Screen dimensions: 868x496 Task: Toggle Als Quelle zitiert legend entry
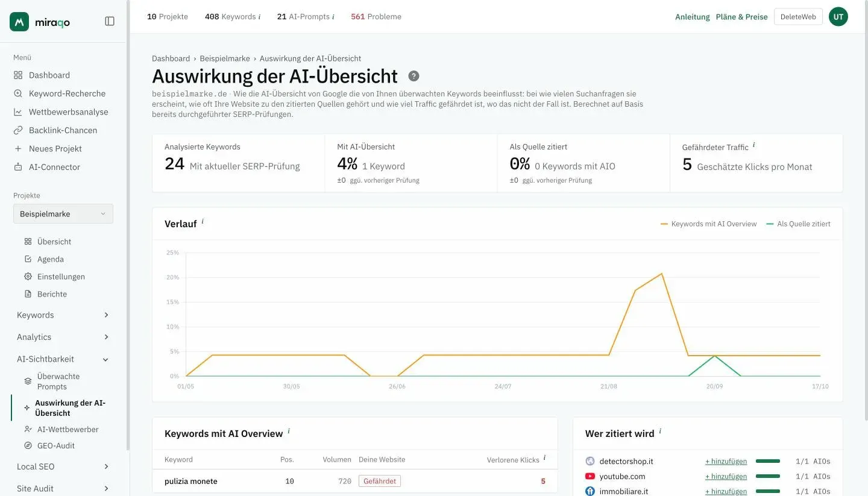pos(799,224)
